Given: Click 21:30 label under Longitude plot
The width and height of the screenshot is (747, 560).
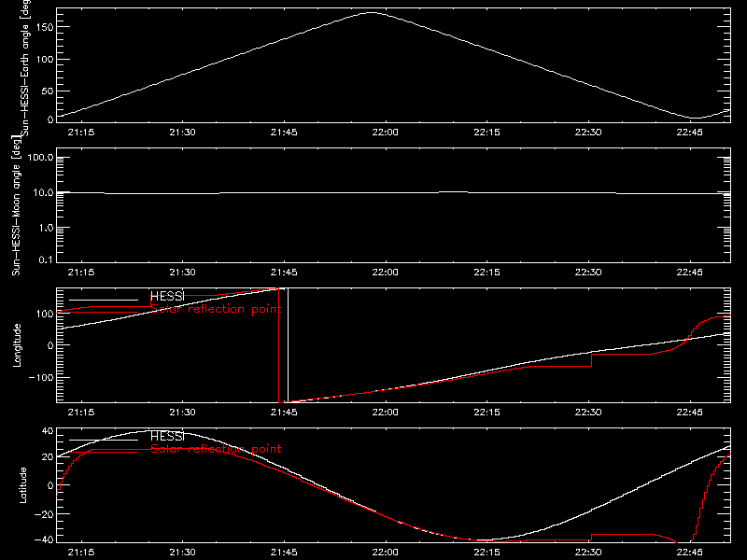Looking at the screenshot, I should [x=182, y=412].
